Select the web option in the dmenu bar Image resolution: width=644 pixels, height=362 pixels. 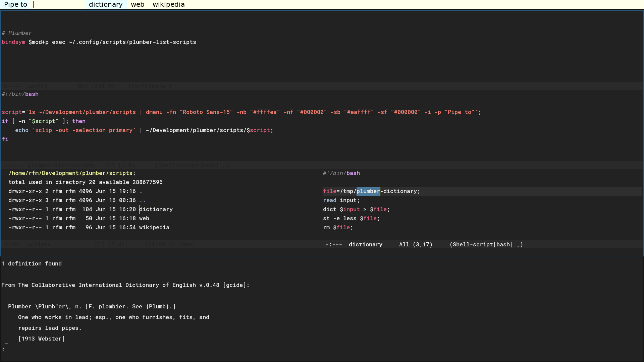point(138,4)
